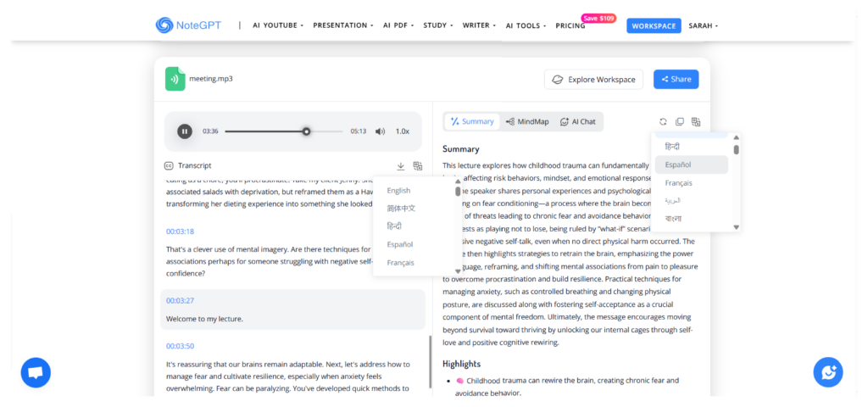The width and height of the screenshot is (868, 407).
Task: Jump to timestamp 00:03:18
Action: tap(180, 231)
